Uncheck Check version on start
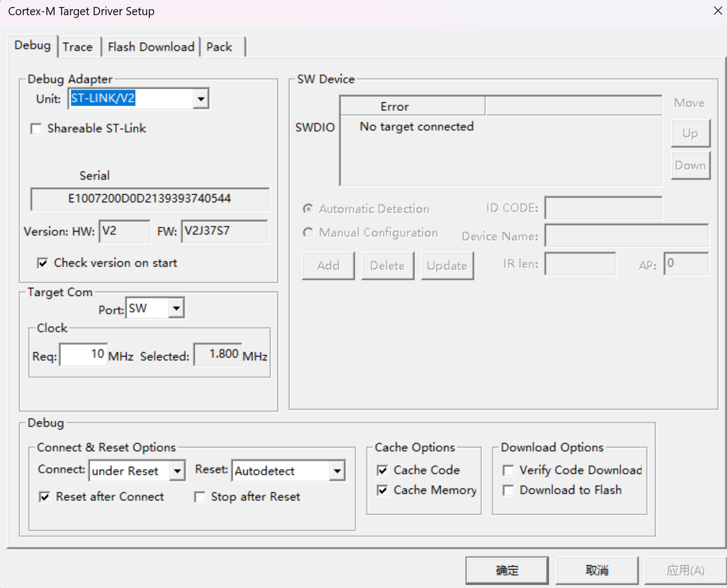Viewport: 727px width, 588px height. 43,263
